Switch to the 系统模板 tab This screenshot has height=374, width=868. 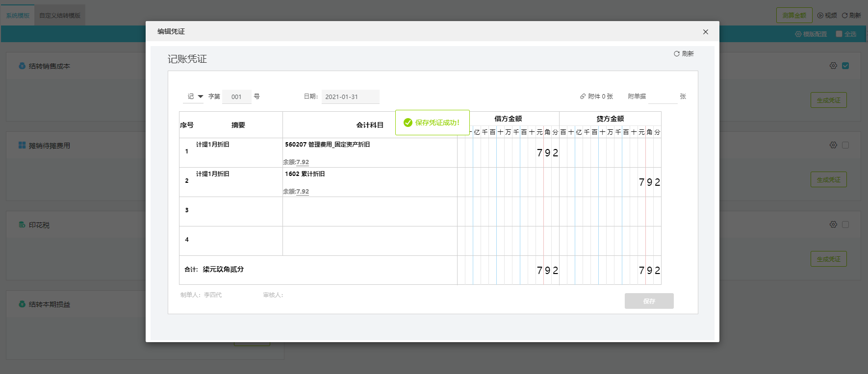click(18, 16)
